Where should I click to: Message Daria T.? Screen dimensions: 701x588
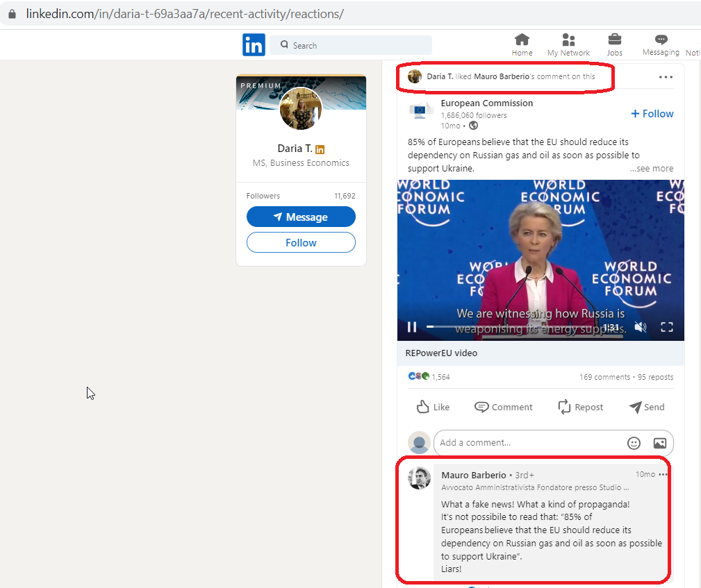pyautogui.click(x=301, y=217)
